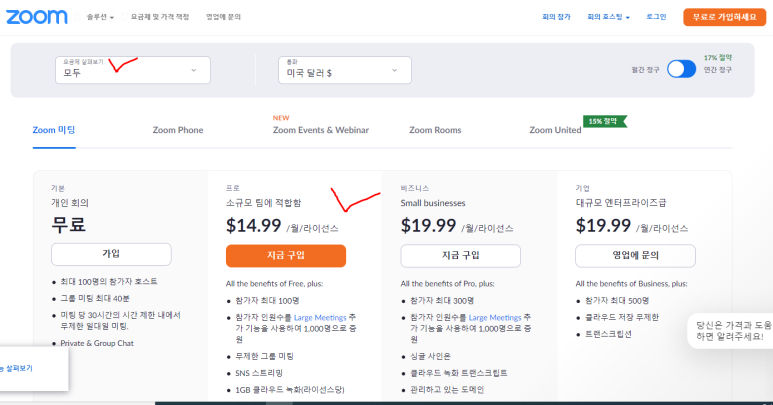The image size is (773, 405).
Task: Open 영업에 문의 in top navigation
Action: [x=223, y=17]
